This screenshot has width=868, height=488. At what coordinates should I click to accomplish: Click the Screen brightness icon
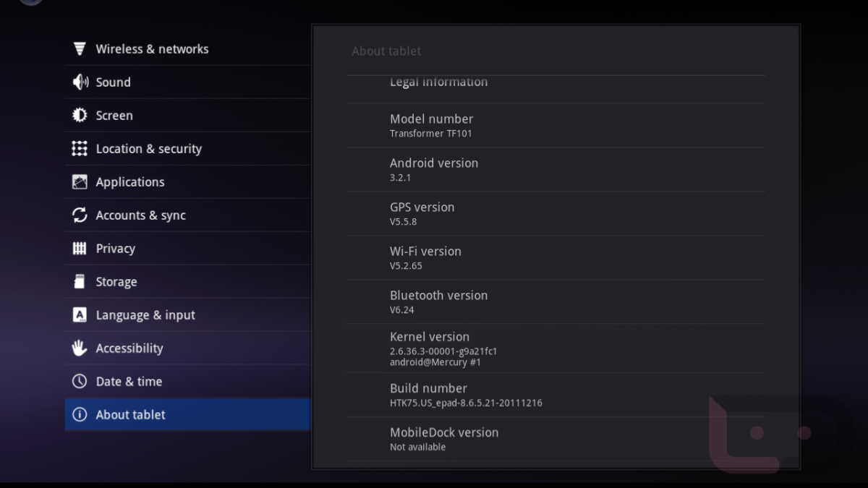tap(80, 116)
